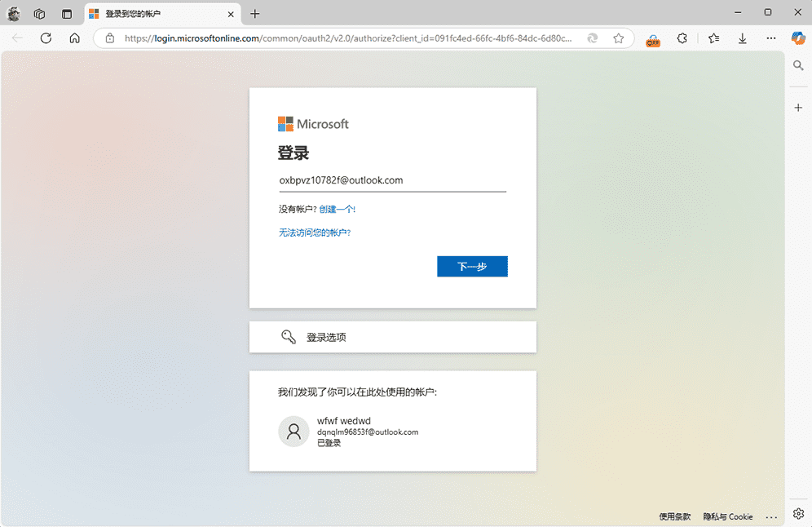Open a new tab with plus button
This screenshot has width=812, height=527.
coord(255,14)
